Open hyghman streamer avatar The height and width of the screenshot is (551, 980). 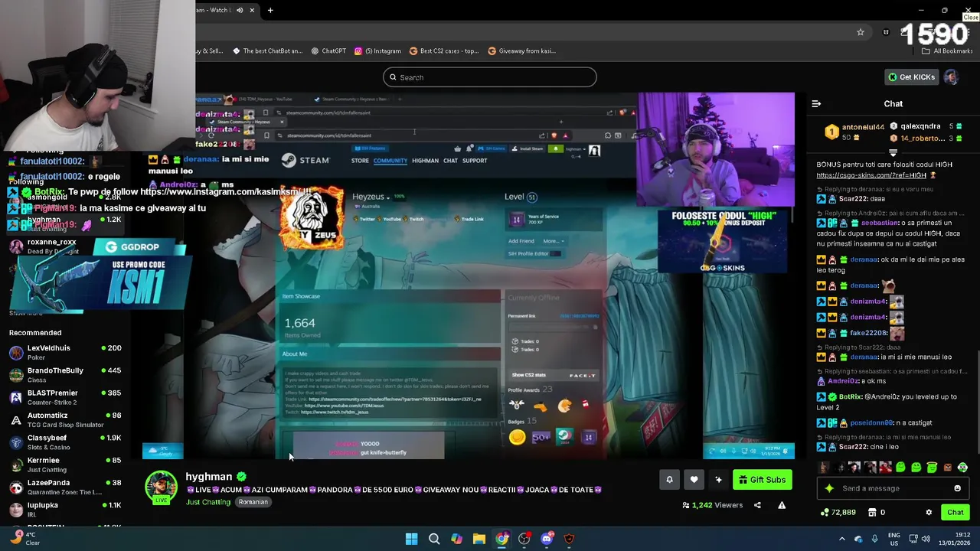click(161, 487)
